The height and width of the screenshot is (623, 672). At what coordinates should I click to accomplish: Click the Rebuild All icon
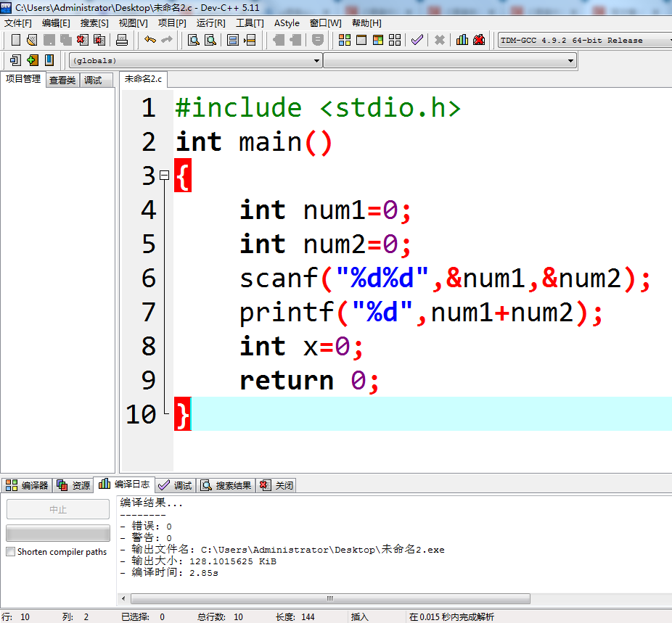[x=395, y=40]
